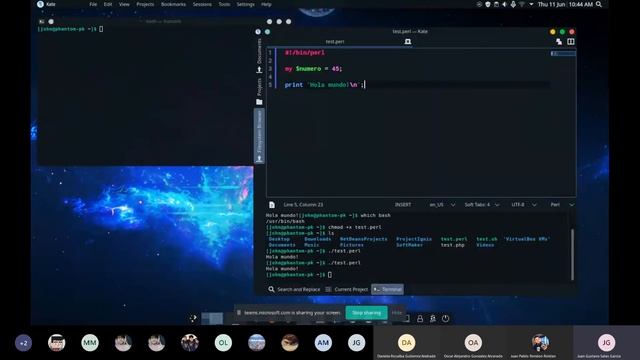Click the microphone icon in system tray
The width and height of the screenshot is (640, 360).
(513, 4)
